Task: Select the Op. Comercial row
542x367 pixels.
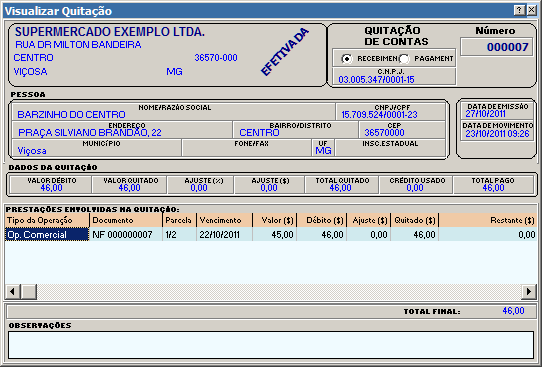Action: [270, 235]
